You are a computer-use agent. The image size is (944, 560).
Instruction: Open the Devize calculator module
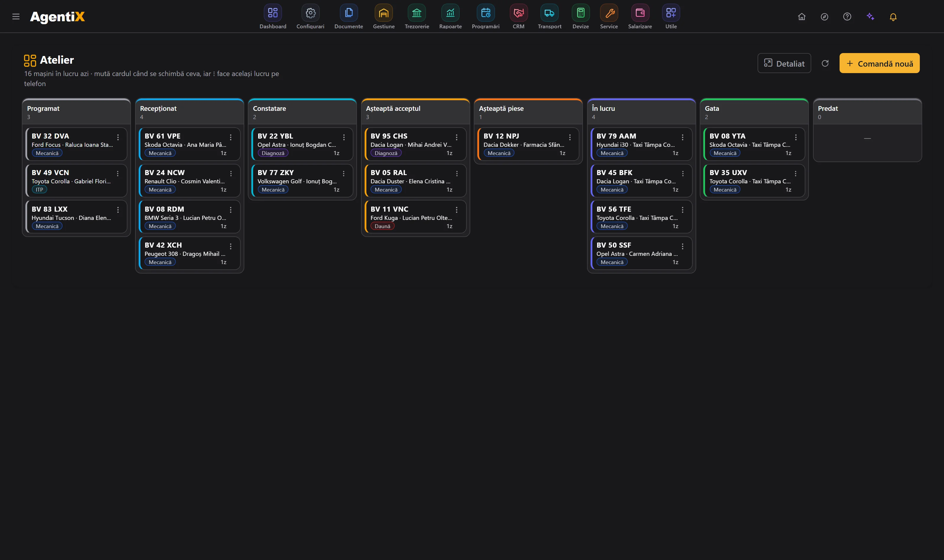coord(580,17)
